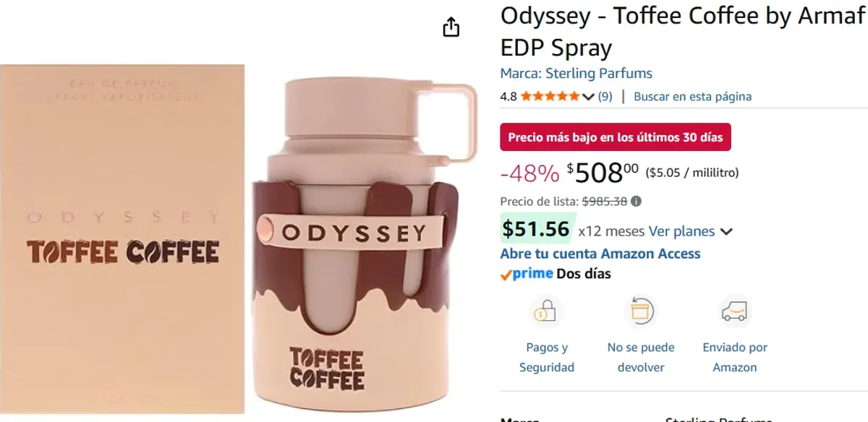Click the info icon beside Precio de lista

point(634,202)
